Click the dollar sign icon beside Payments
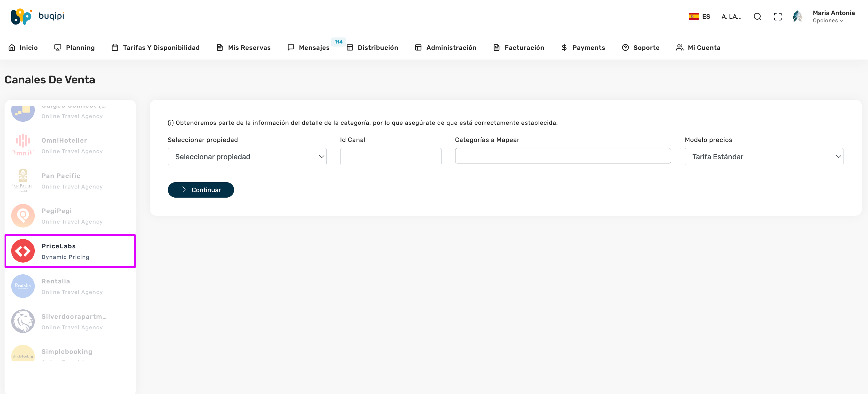The image size is (868, 394). point(564,47)
